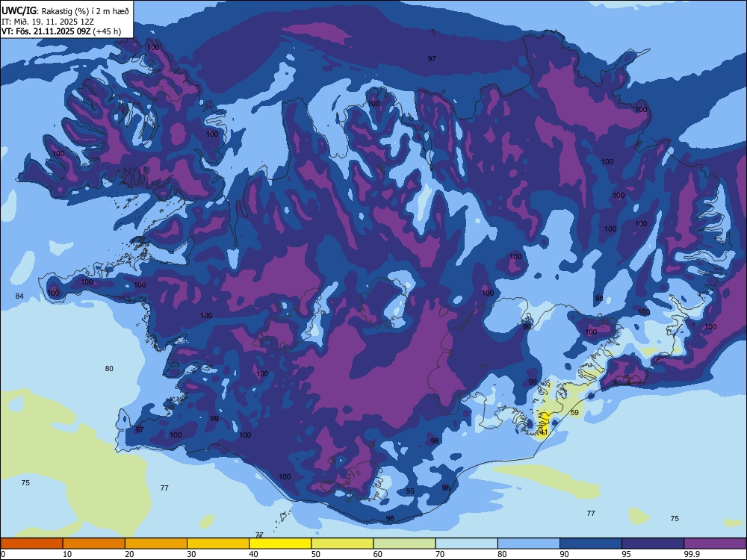The image size is (747, 560).
Task: Click the '0' label on the color scale
Action: click(x=3, y=554)
